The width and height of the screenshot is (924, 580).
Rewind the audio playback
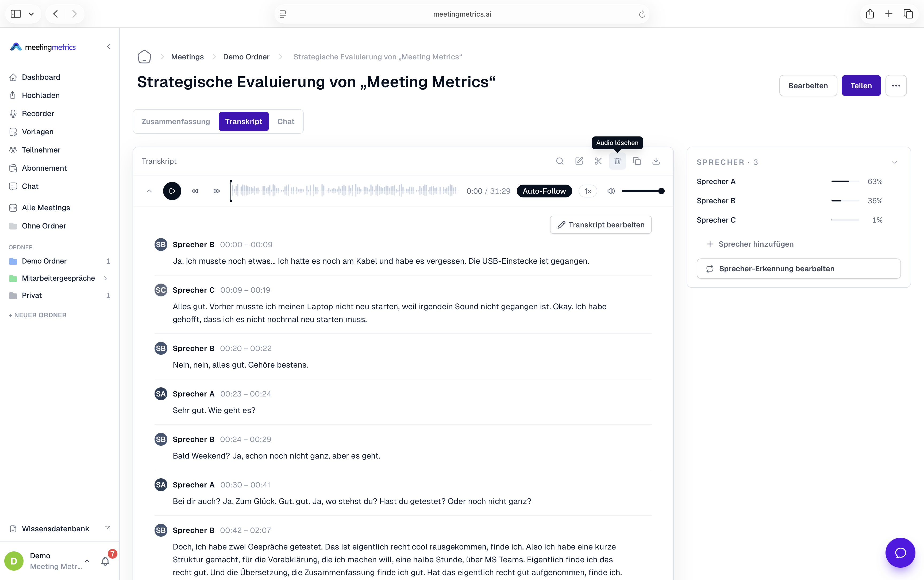coord(195,191)
